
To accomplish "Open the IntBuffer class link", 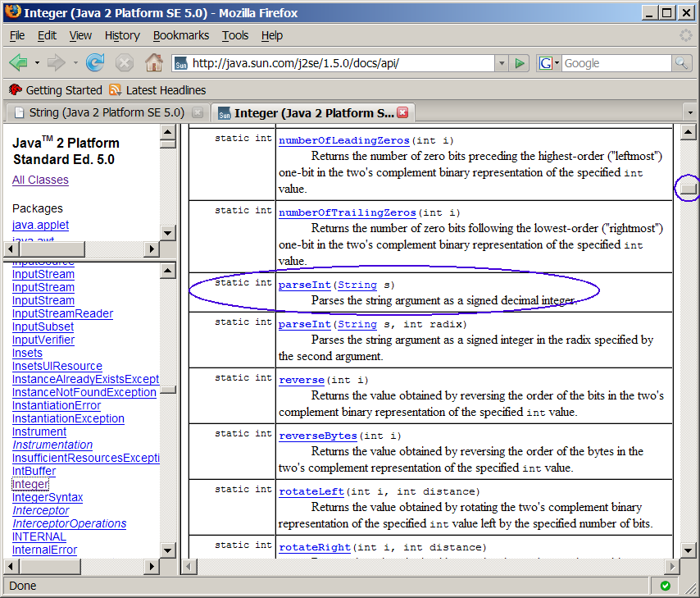I will click(x=34, y=472).
